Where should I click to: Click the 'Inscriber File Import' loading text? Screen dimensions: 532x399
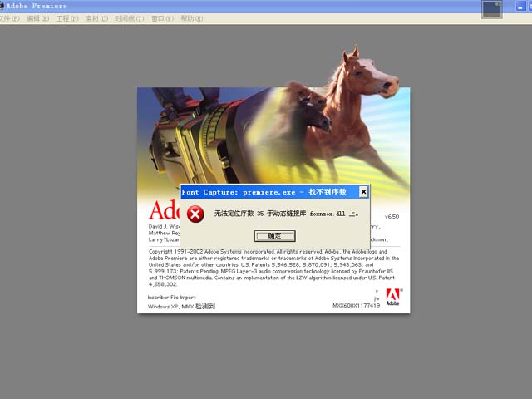click(172, 298)
